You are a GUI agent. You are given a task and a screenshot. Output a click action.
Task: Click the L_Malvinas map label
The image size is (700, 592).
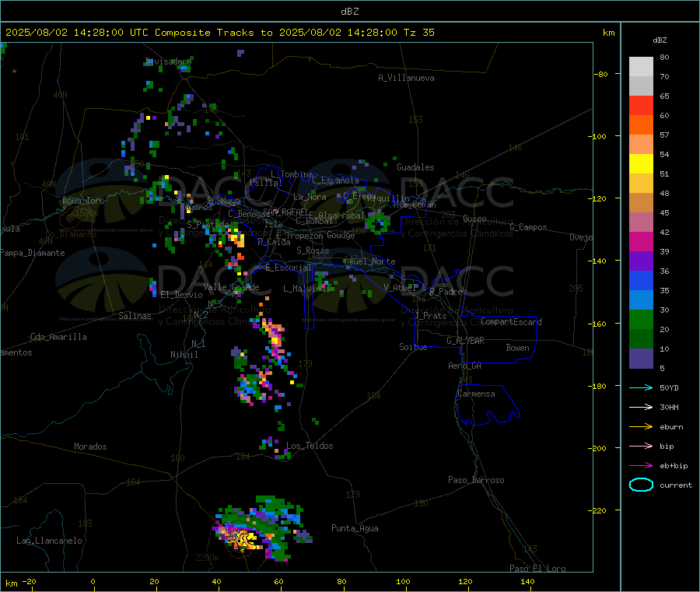tap(306, 289)
